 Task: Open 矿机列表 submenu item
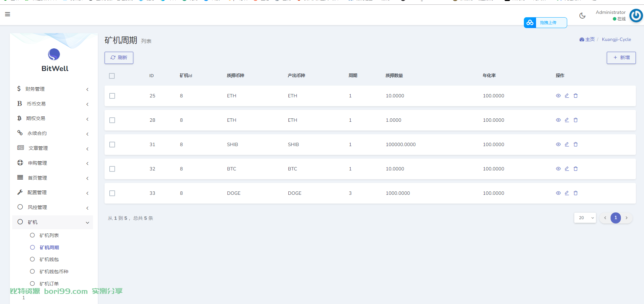click(49, 235)
